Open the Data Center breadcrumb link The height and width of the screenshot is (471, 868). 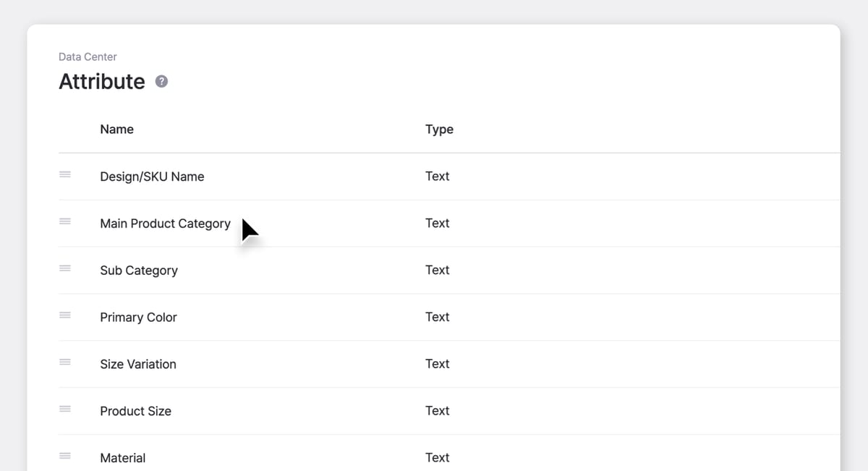(88, 56)
